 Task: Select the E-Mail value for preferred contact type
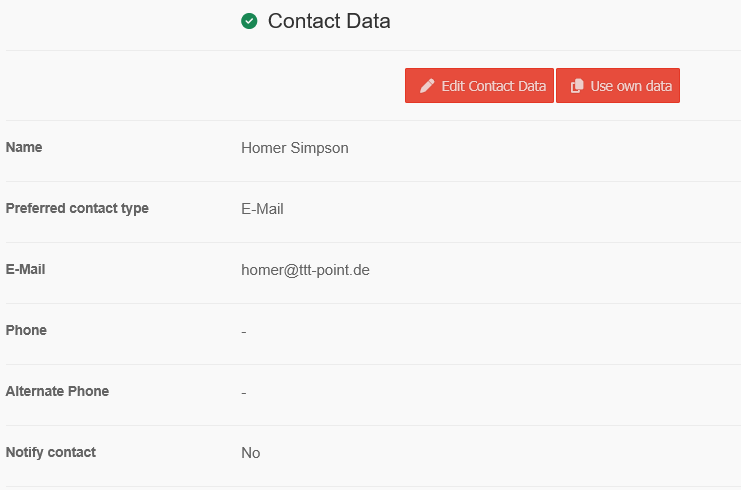pyautogui.click(x=263, y=209)
